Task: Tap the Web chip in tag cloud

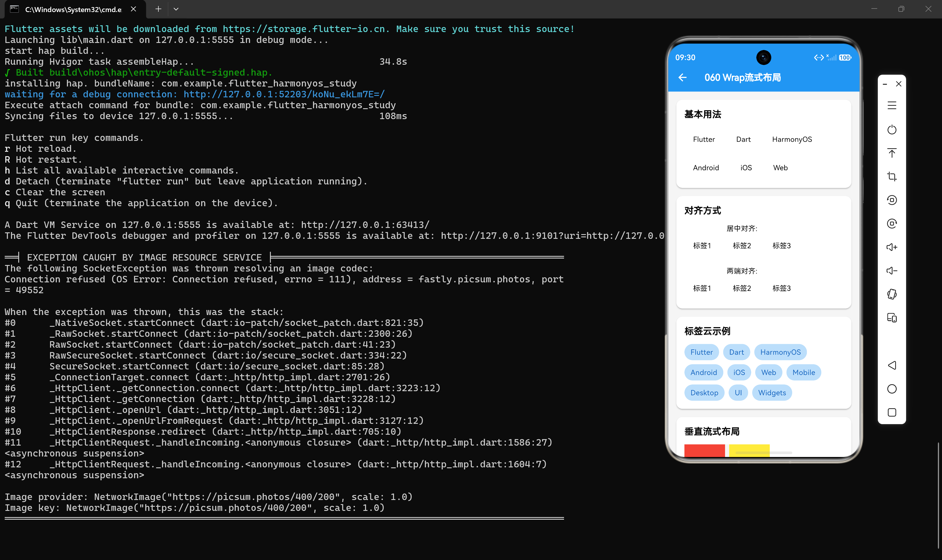Action: [768, 372]
